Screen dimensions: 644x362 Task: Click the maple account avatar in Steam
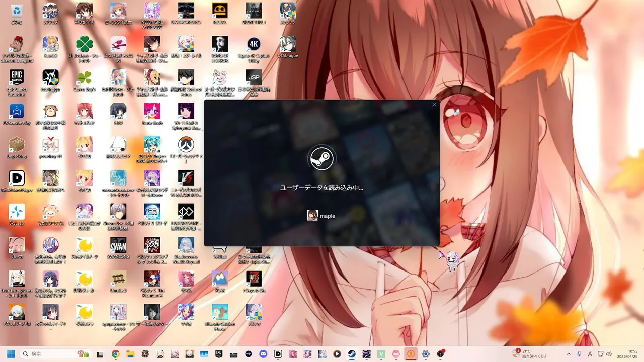tap(312, 215)
